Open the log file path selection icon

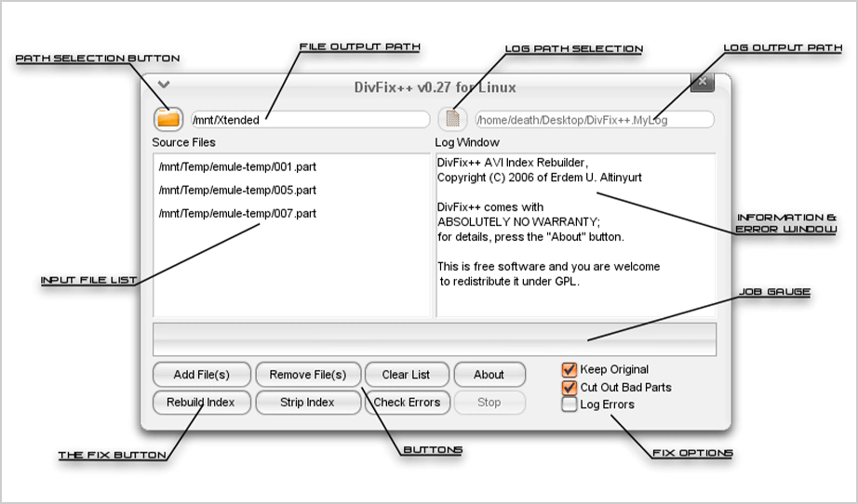pyautogui.click(x=452, y=119)
